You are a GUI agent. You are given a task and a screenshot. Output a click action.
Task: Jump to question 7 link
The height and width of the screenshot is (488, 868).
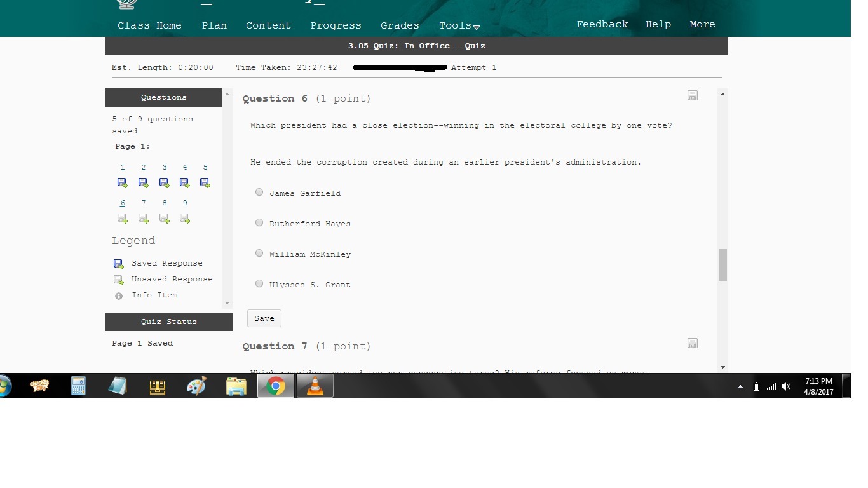[144, 203]
